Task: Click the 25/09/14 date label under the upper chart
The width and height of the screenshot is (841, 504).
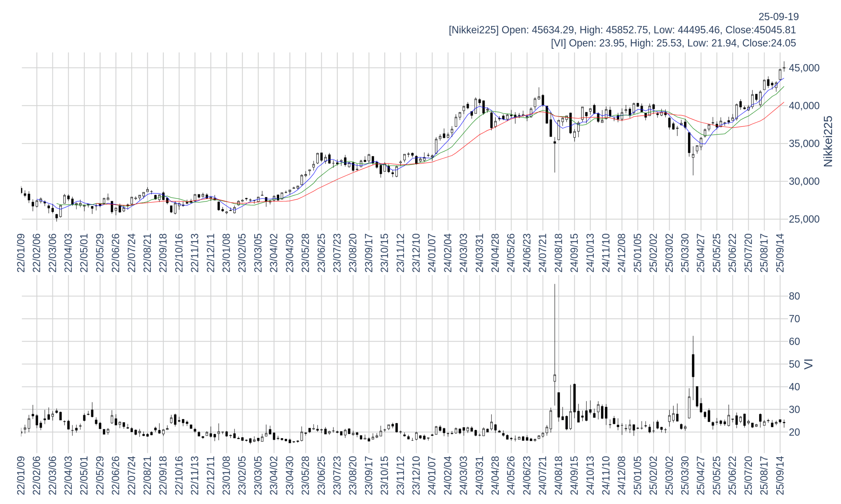Action: (x=780, y=253)
